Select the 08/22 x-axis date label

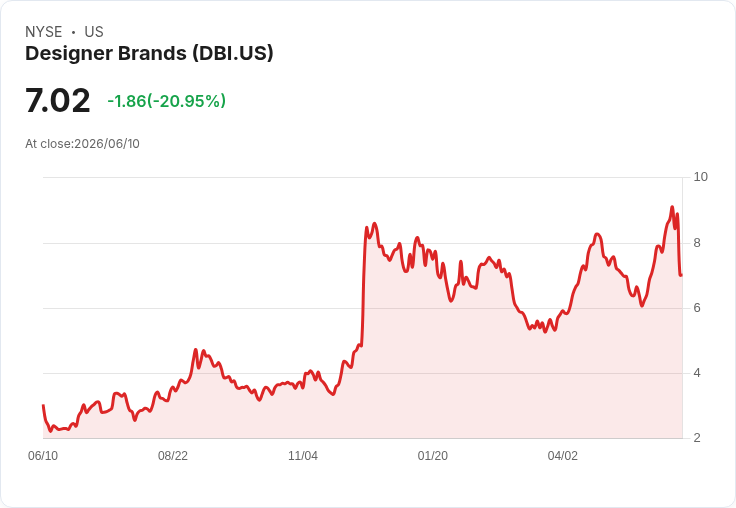point(173,455)
